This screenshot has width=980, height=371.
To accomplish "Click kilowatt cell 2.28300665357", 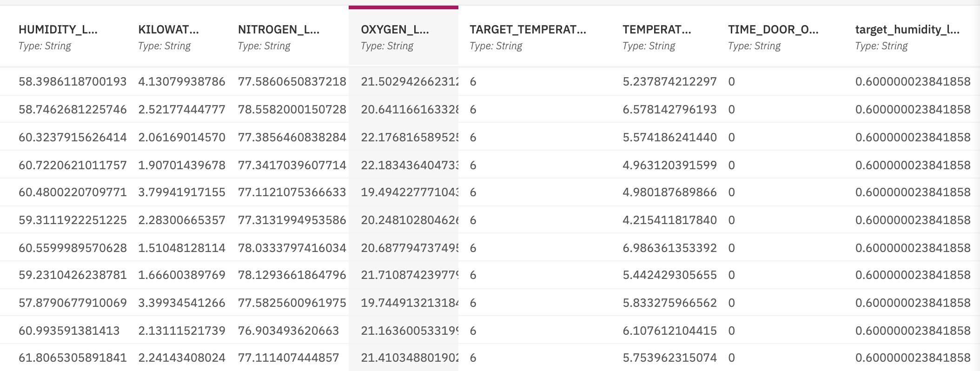I will coord(182,220).
